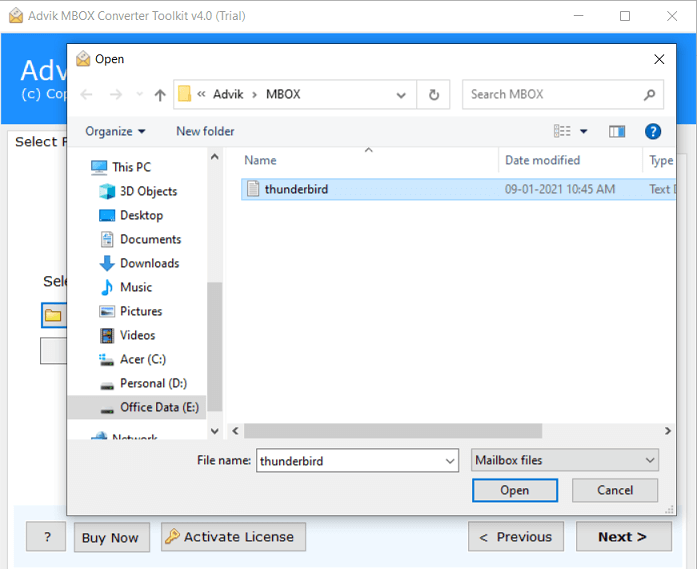Click the folder icon in address bar
This screenshot has width=697, height=569.
click(184, 94)
